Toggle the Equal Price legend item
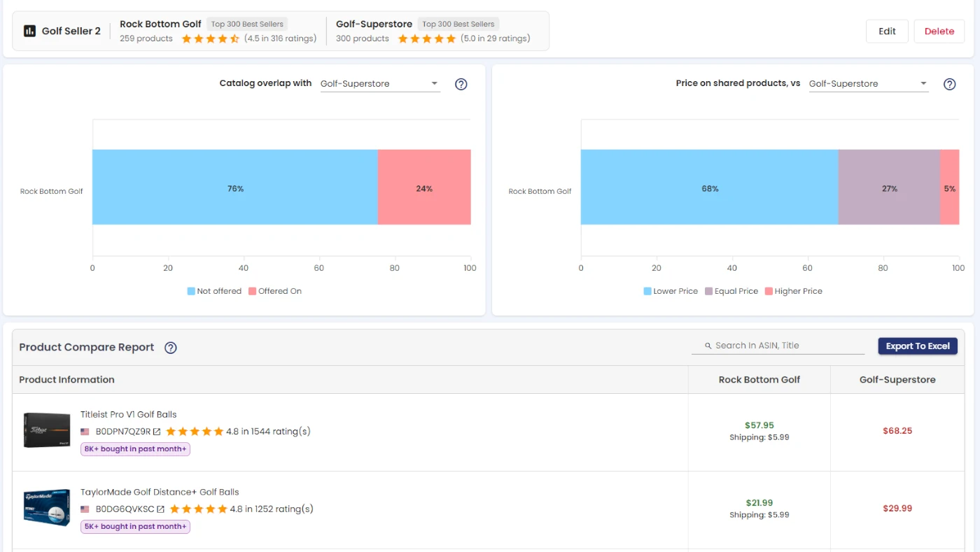This screenshot has width=980, height=552. click(x=731, y=291)
